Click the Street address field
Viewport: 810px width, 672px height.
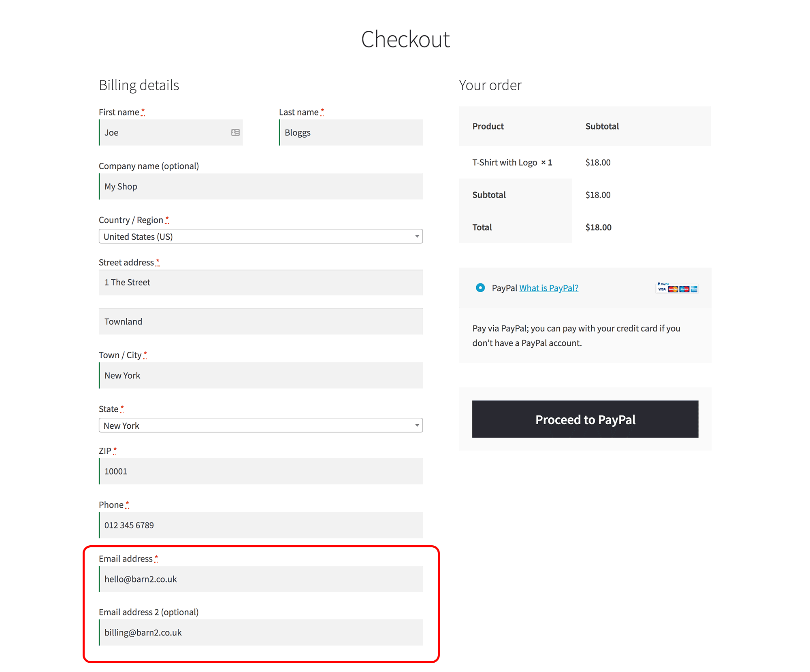(261, 283)
